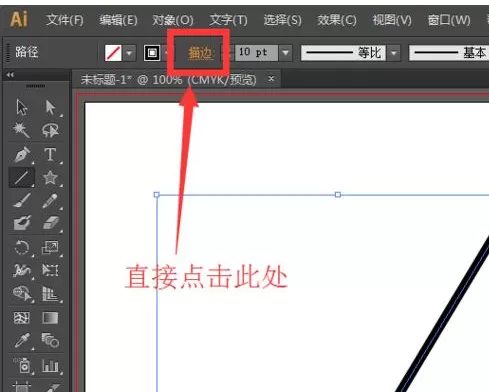Select the Pencil tool
Image resolution: width=489 pixels, height=392 pixels.
[x=50, y=200]
